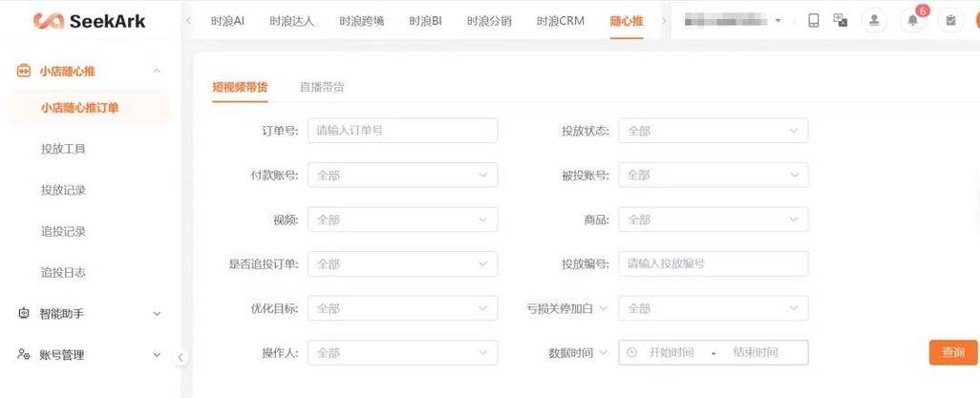Viewport: 980px width, 398px height.
Task: Switch to the 直播带货 tab
Action: [x=321, y=87]
